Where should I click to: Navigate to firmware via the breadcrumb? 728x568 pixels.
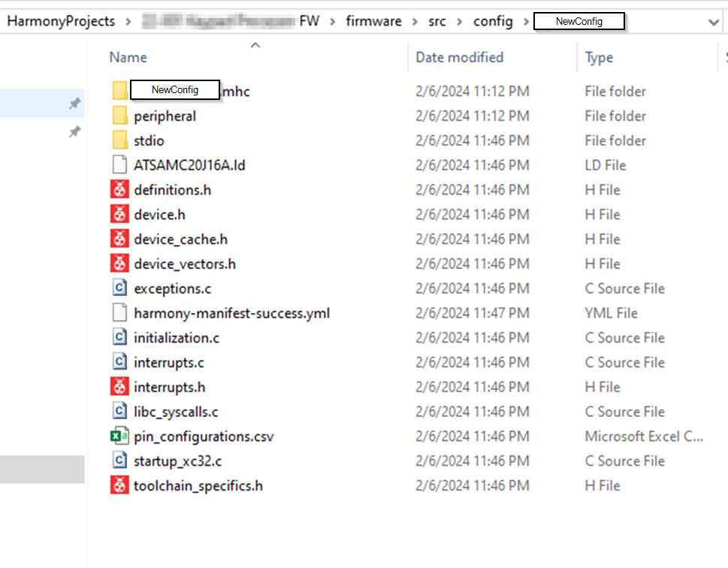click(x=373, y=21)
